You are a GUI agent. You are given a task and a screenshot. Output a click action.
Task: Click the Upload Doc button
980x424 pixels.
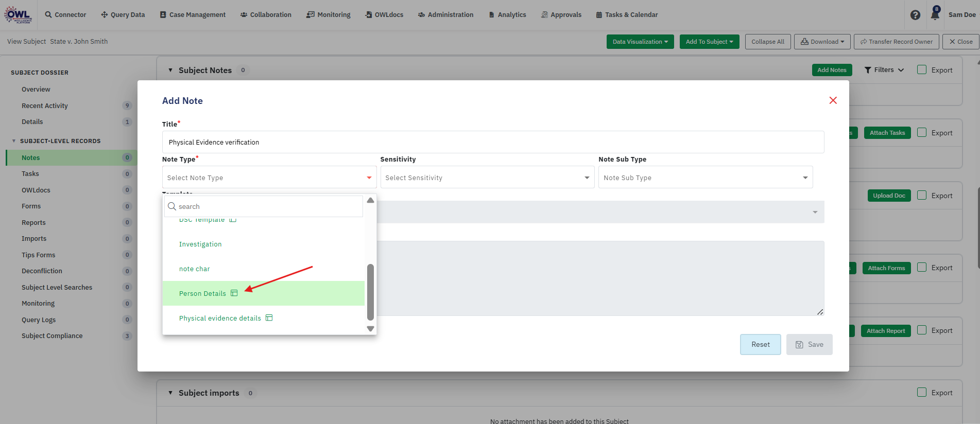click(889, 196)
